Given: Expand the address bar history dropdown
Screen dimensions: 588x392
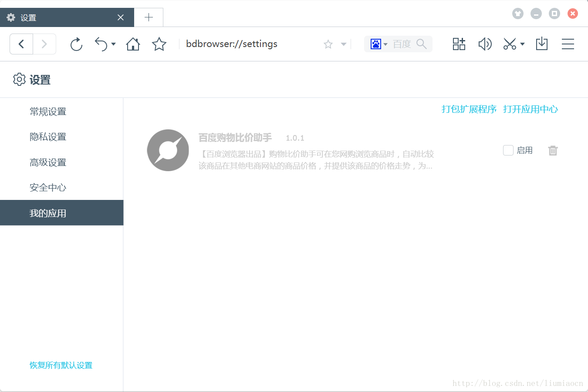Looking at the screenshot, I should click(344, 44).
